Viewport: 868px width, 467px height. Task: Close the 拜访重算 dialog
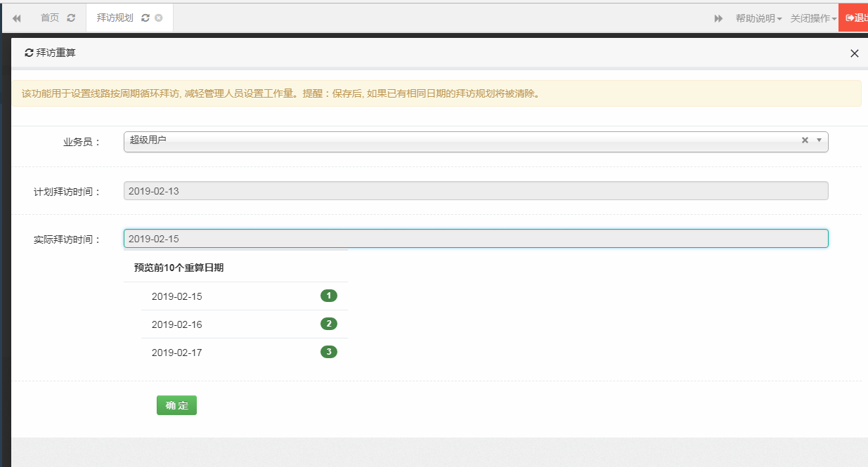point(855,53)
